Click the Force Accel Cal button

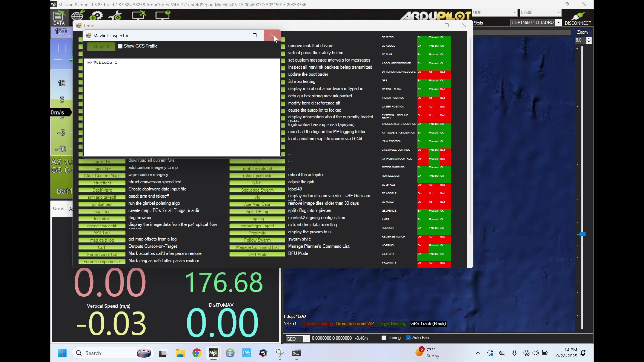[x=102, y=254]
